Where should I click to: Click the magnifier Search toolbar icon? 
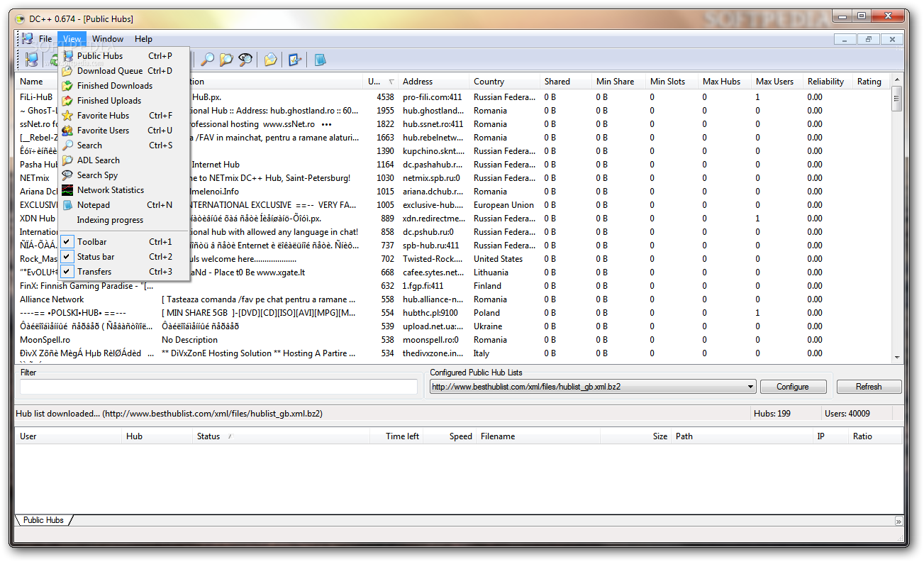point(208,60)
